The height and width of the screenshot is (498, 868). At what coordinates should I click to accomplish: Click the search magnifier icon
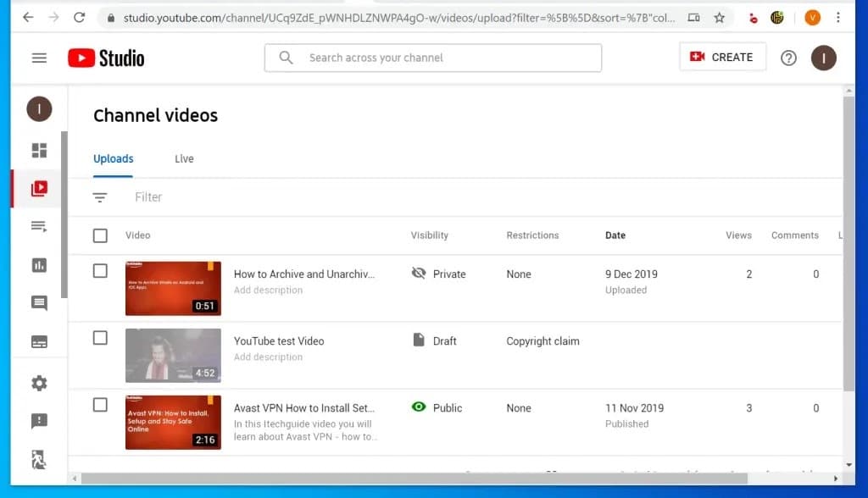point(286,58)
